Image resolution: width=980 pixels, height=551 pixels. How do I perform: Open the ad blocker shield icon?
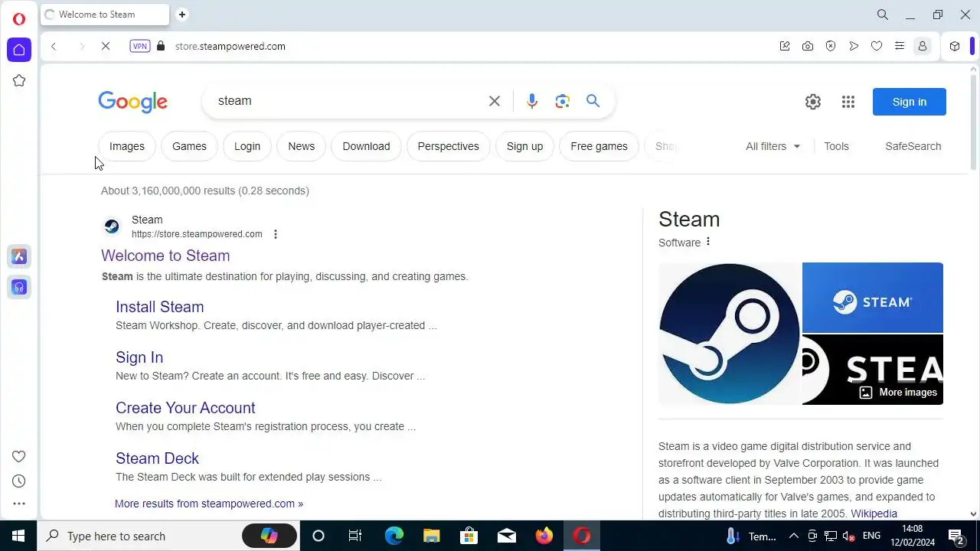[831, 46]
